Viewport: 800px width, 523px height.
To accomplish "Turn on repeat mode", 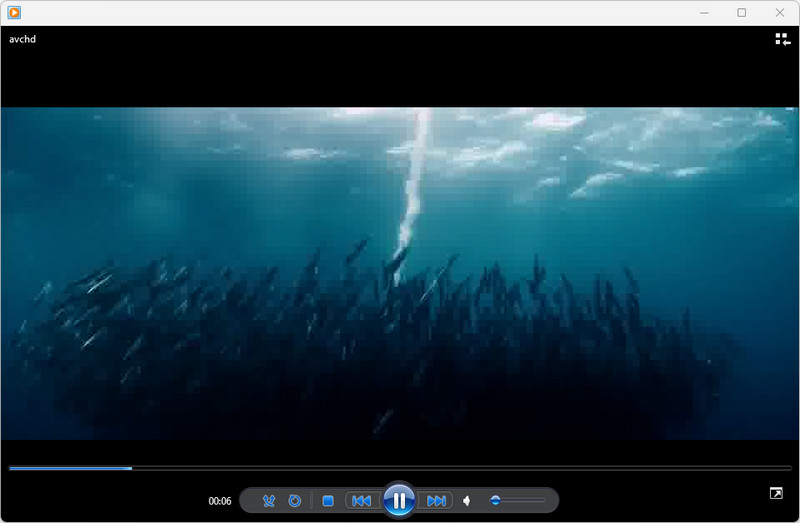I will 294,501.
